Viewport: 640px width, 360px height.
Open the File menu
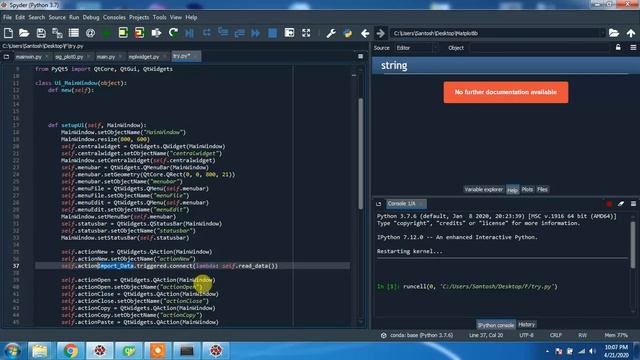pyautogui.click(x=7, y=18)
